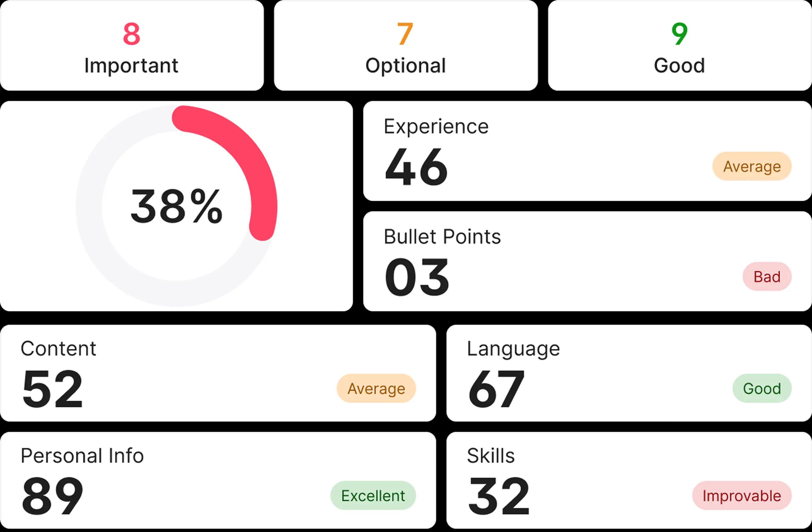Click the orange number 7 count
Image resolution: width=812 pixels, height=532 pixels.
(x=405, y=33)
